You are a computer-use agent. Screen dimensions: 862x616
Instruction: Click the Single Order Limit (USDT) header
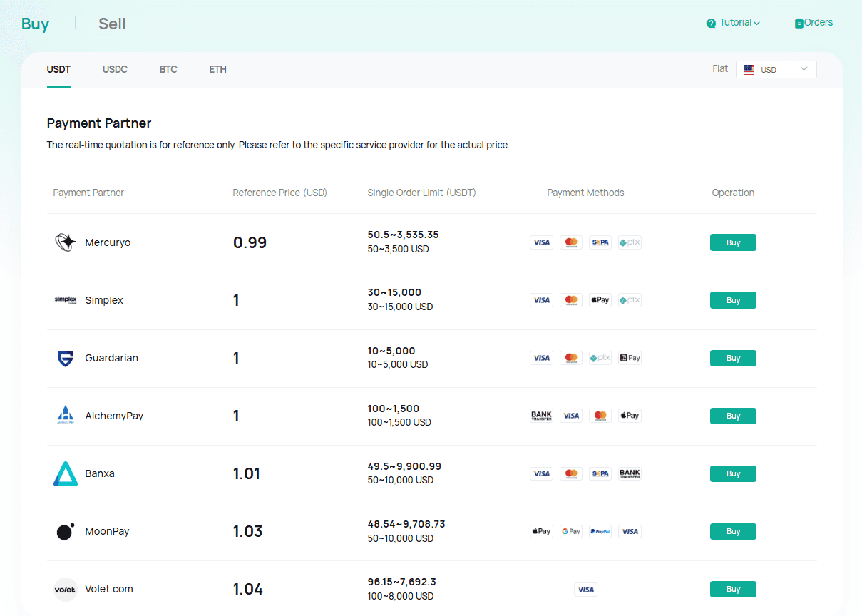(x=421, y=192)
